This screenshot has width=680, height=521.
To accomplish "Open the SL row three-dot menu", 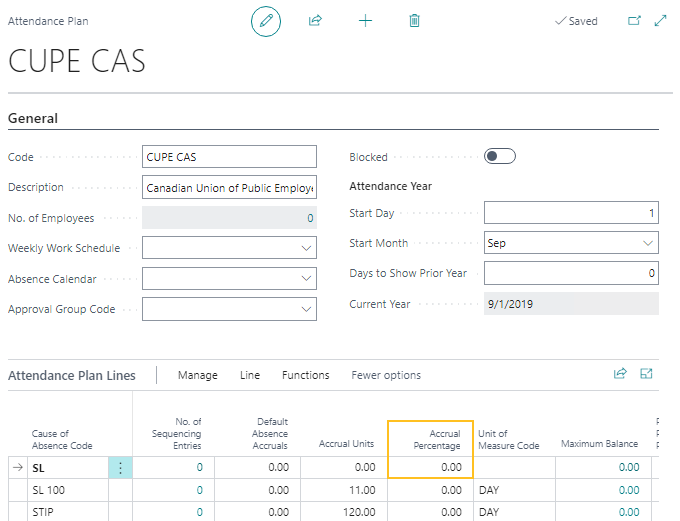I will pyautogui.click(x=120, y=467).
